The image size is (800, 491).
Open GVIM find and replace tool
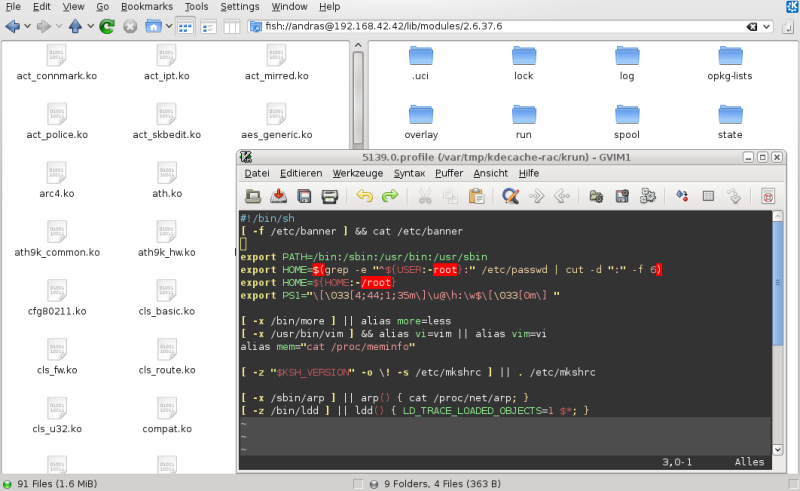[x=511, y=196]
